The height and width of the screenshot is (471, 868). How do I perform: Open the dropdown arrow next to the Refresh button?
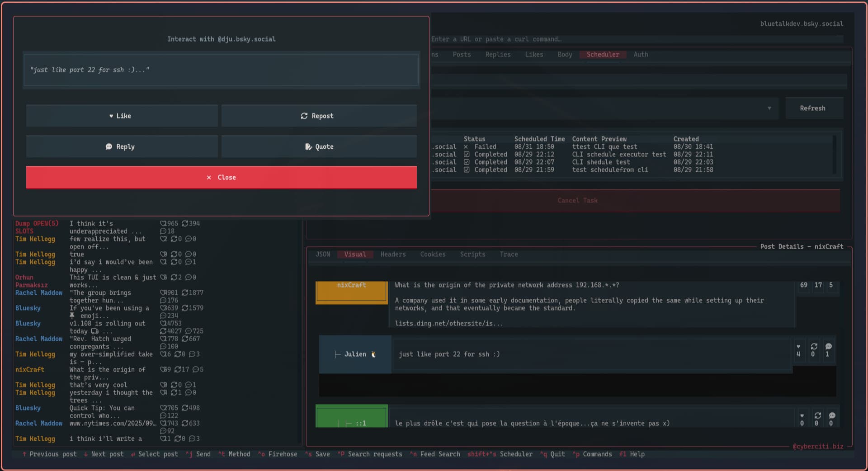tap(770, 108)
